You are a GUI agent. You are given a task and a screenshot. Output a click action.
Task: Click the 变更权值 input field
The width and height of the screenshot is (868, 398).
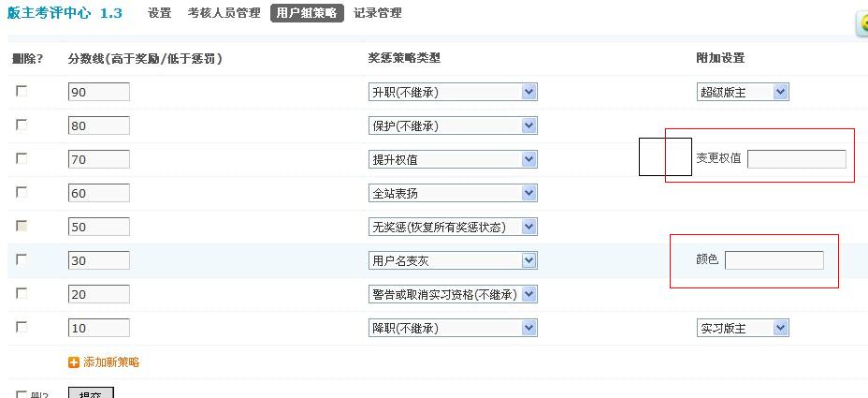click(x=797, y=159)
